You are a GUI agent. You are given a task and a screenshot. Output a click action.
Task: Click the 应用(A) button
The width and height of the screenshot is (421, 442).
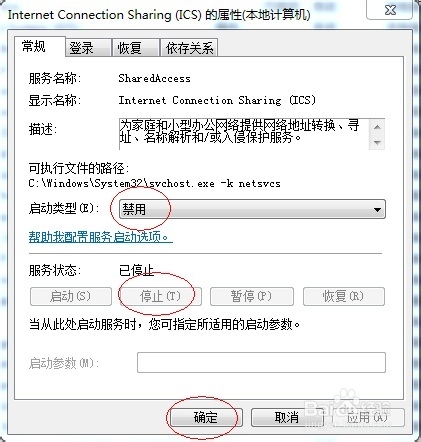pyautogui.click(x=367, y=417)
